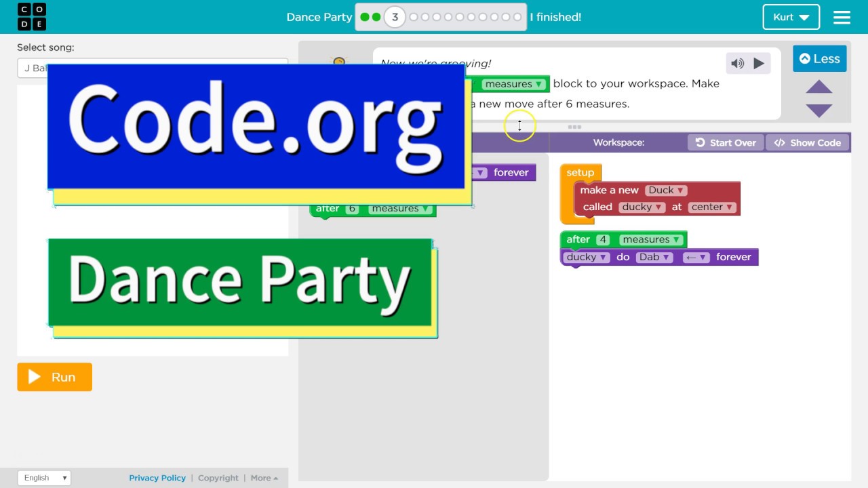Go to first completed green level bubble
868x488 pixels.
[365, 17]
